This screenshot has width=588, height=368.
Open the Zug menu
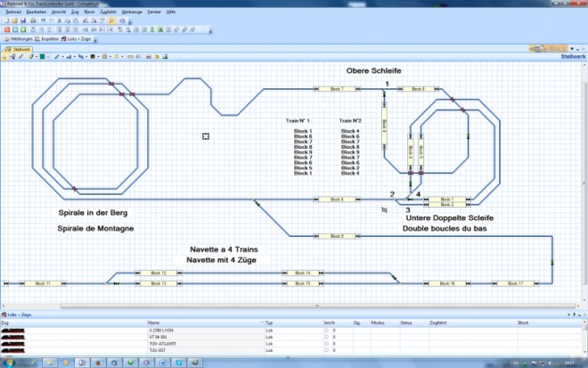tap(75, 12)
